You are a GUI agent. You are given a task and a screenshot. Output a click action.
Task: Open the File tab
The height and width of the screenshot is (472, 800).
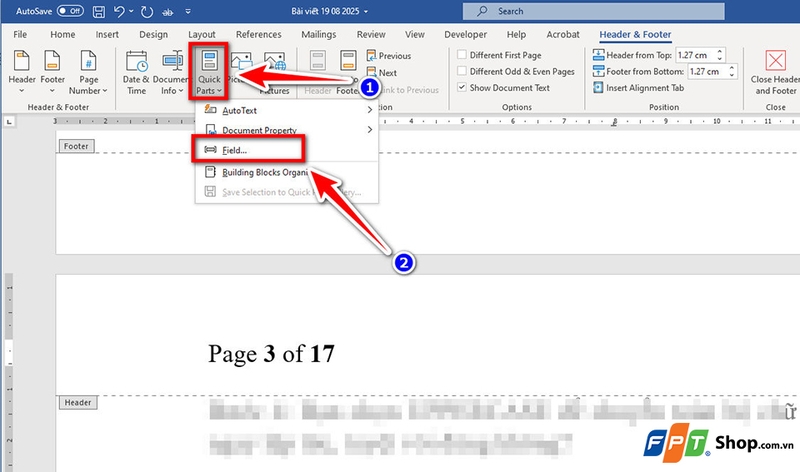[20, 34]
